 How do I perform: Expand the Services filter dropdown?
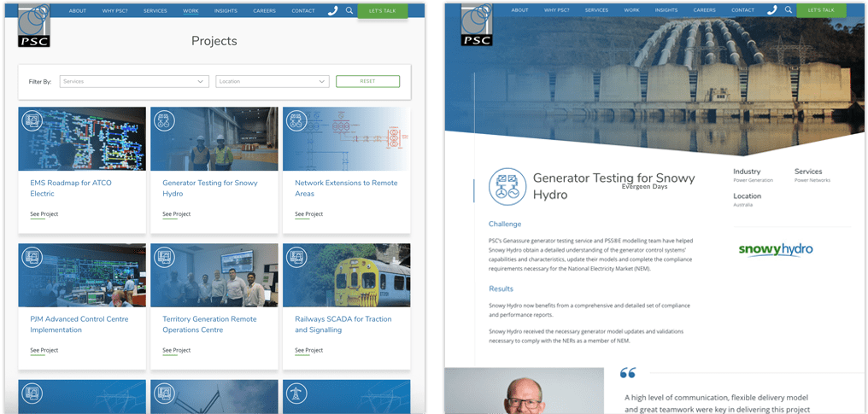(134, 82)
